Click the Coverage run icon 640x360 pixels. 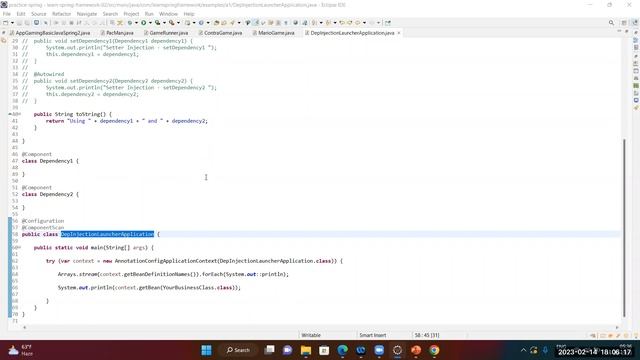[158, 23]
